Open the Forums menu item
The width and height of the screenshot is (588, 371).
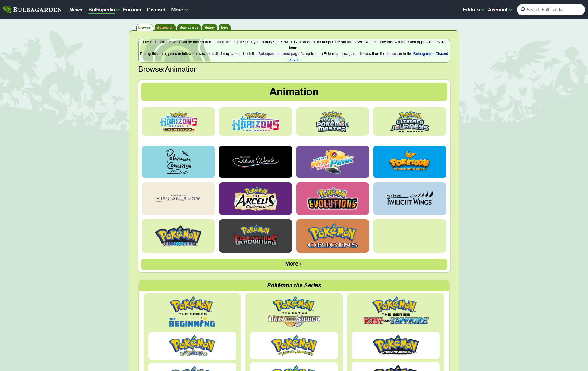point(132,10)
